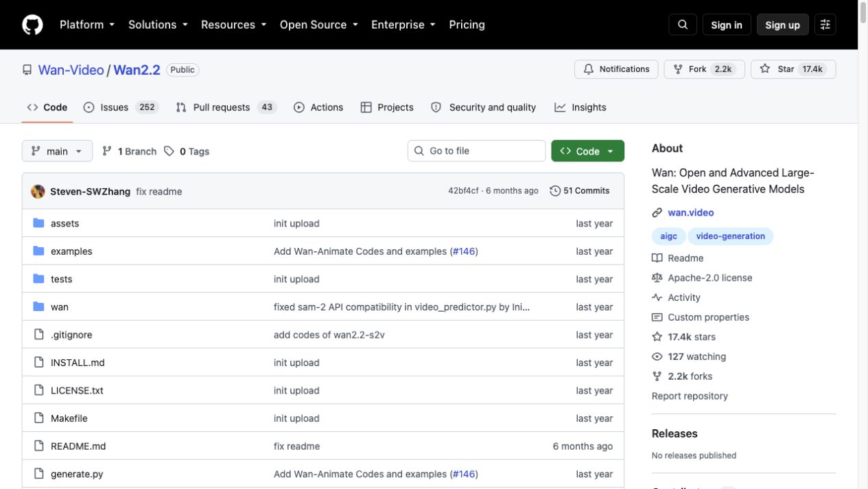Click the scales icon beside Apache-2.0 license
Screen dimensions: 868x489
pos(657,278)
